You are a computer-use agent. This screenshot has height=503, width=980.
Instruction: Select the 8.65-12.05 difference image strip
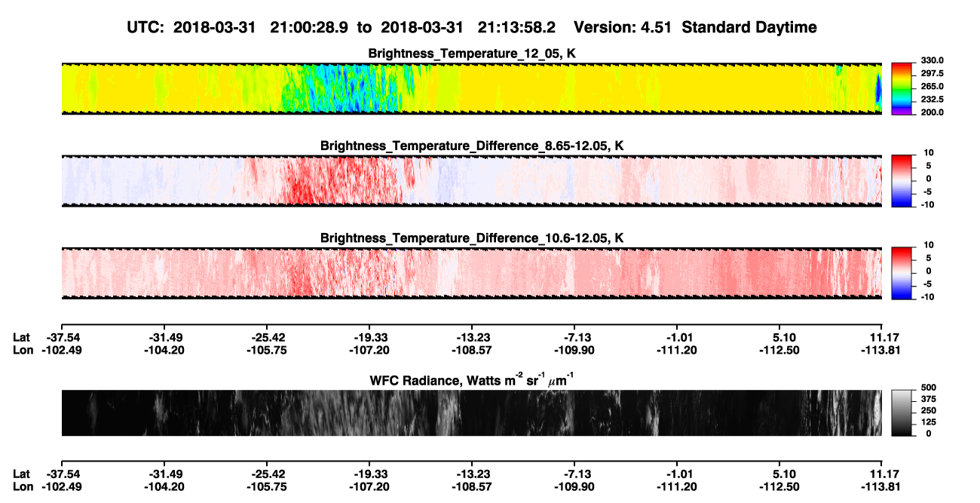coord(471,180)
